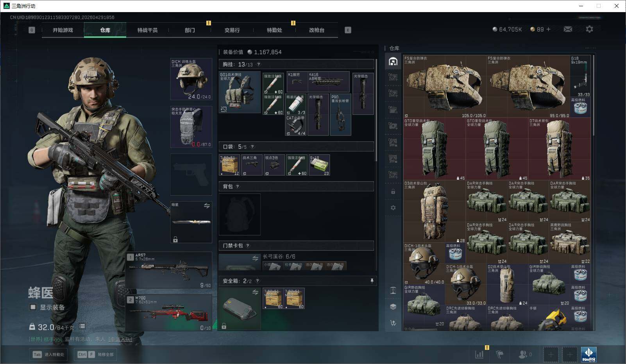This screenshot has width=626, height=364.
Task: Click the warehouse vertical scrollbar
Action: (x=593, y=96)
